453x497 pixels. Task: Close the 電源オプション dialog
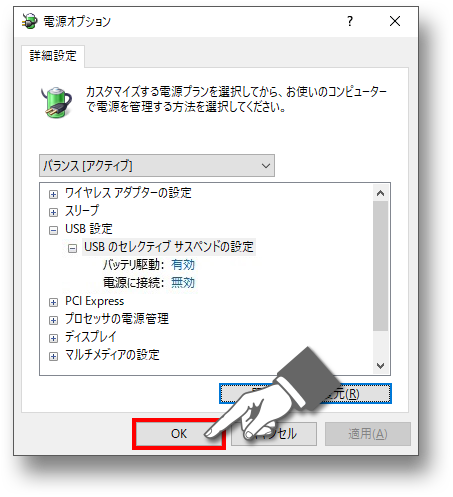point(395,21)
